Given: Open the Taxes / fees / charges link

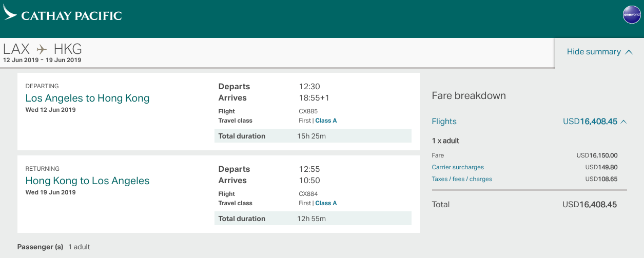Looking at the screenshot, I should tap(462, 179).
